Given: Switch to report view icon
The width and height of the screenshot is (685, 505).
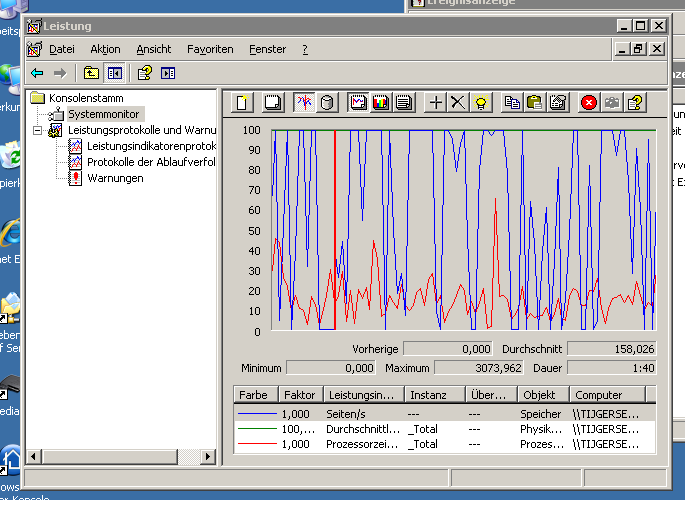Looking at the screenshot, I should 404,103.
